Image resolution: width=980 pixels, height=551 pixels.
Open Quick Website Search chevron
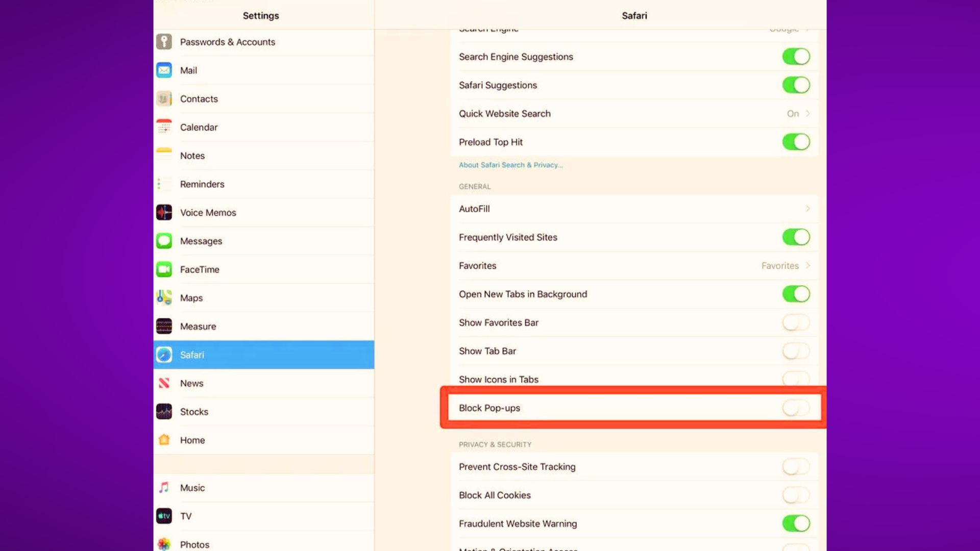click(x=807, y=113)
